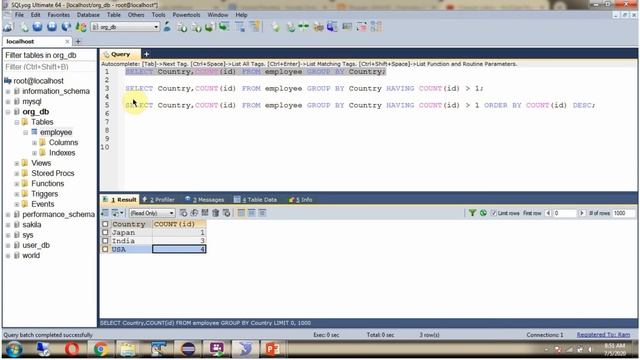Collapse the org_db database node
Screen dimensions: 640x360
(8, 112)
